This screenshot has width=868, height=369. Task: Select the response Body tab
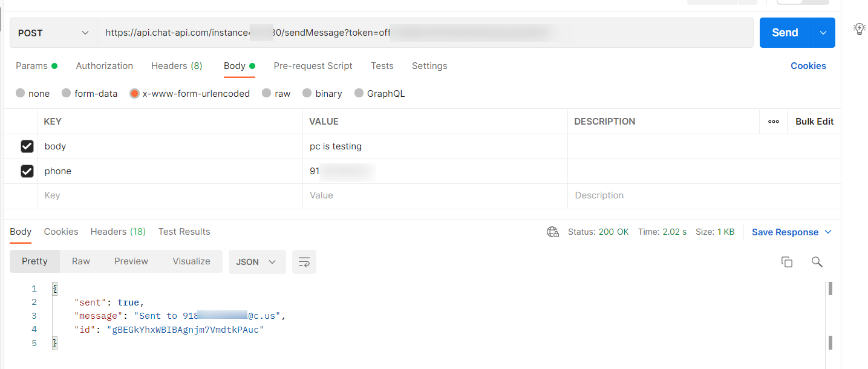21,232
